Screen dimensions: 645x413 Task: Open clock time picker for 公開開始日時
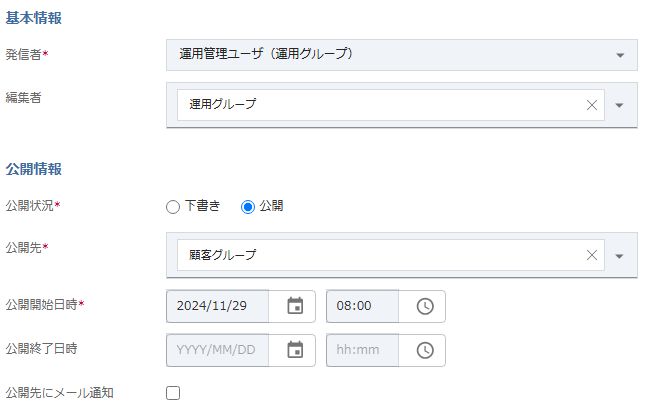[x=425, y=306]
